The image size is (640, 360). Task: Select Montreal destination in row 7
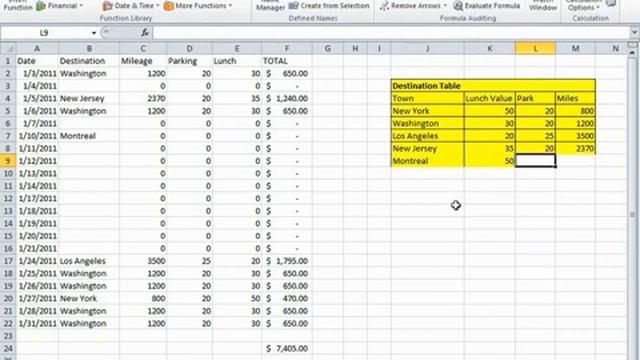pyautogui.click(x=89, y=136)
